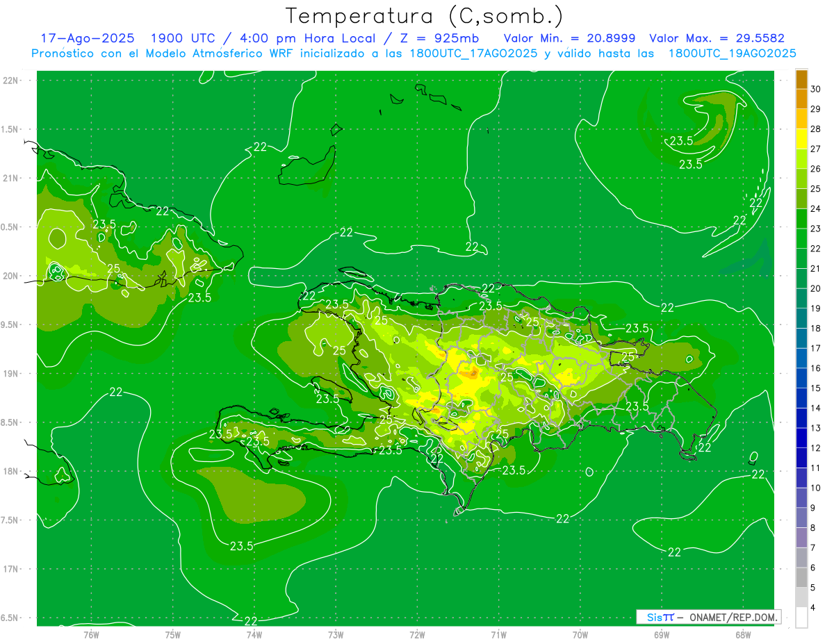Click the legend scale value 10
The width and height of the screenshot is (834, 644).
(x=816, y=488)
